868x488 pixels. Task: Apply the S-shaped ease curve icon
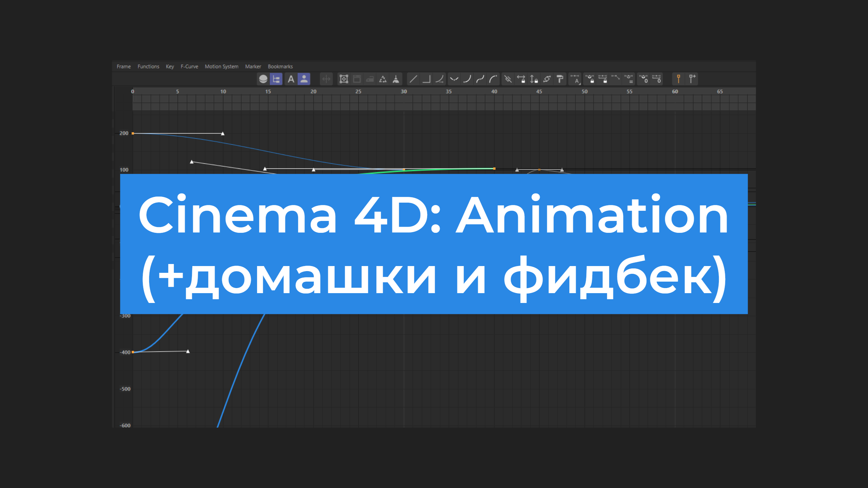pos(480,79)
